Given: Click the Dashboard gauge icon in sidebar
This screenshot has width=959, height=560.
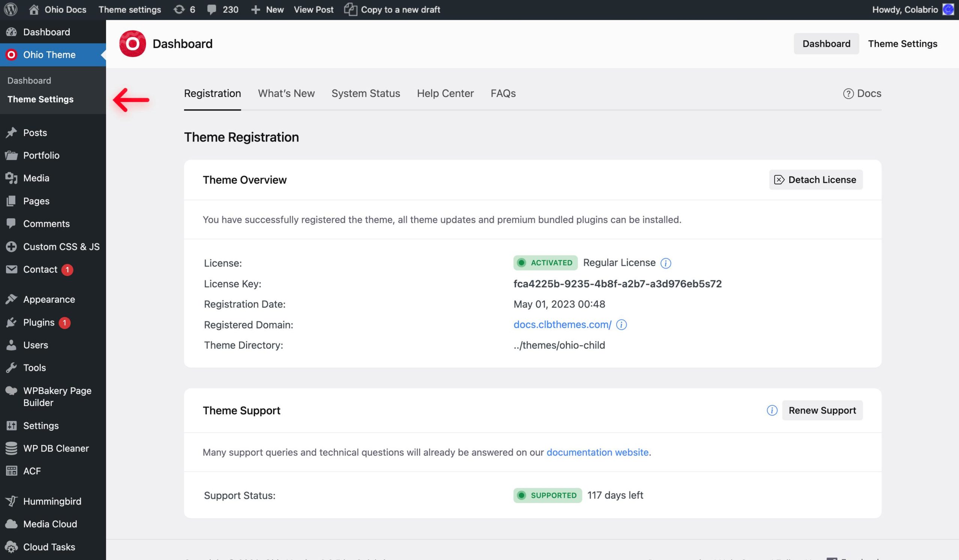Looking at the screenshot, I should point(11,32).
